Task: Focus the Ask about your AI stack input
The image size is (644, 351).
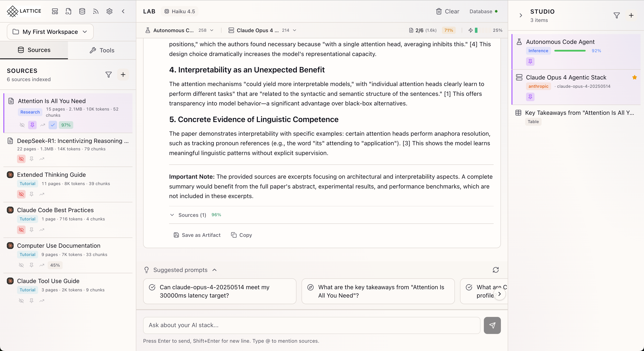Action: click(312, 325)
